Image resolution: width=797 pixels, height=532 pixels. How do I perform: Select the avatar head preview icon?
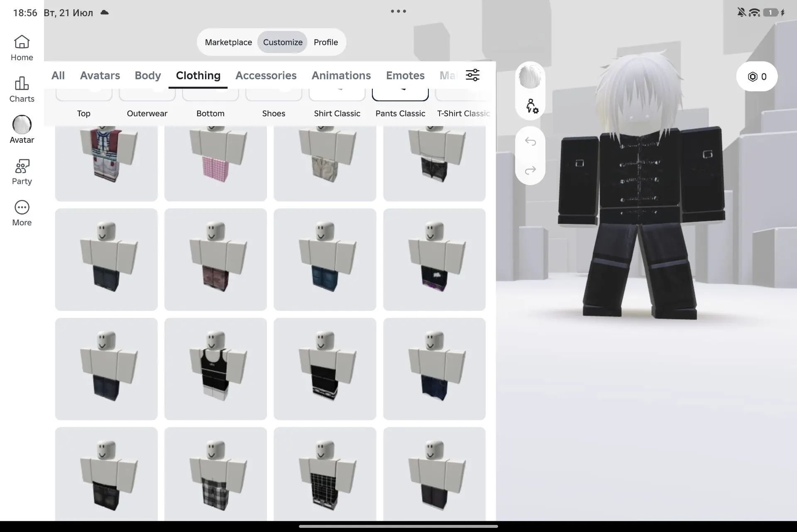coord(530,77)
